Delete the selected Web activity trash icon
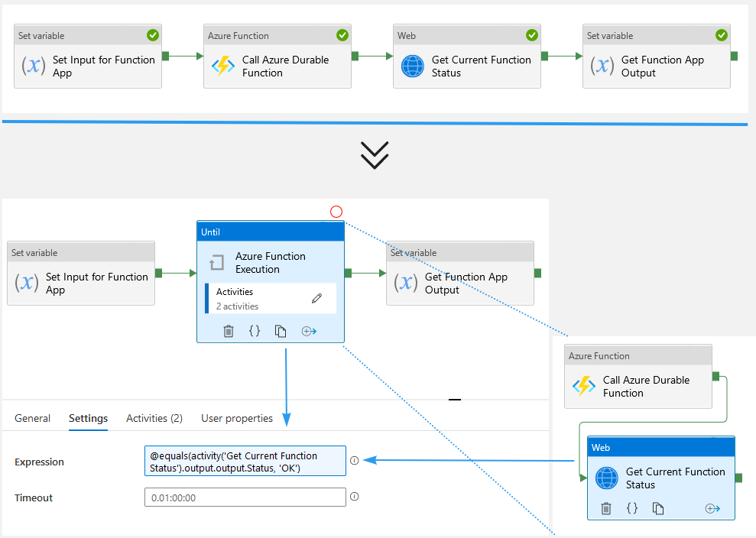 tap(606, 508)
